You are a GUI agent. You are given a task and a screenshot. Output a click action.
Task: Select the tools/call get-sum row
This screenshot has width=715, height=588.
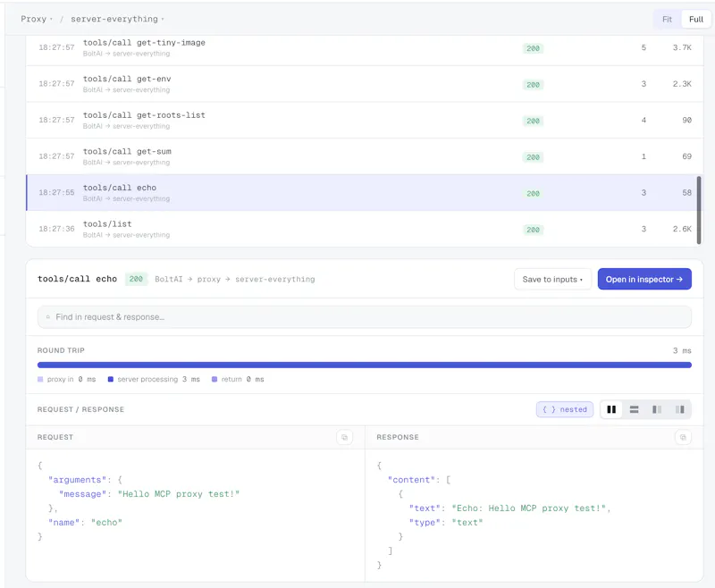coord(365,156)
